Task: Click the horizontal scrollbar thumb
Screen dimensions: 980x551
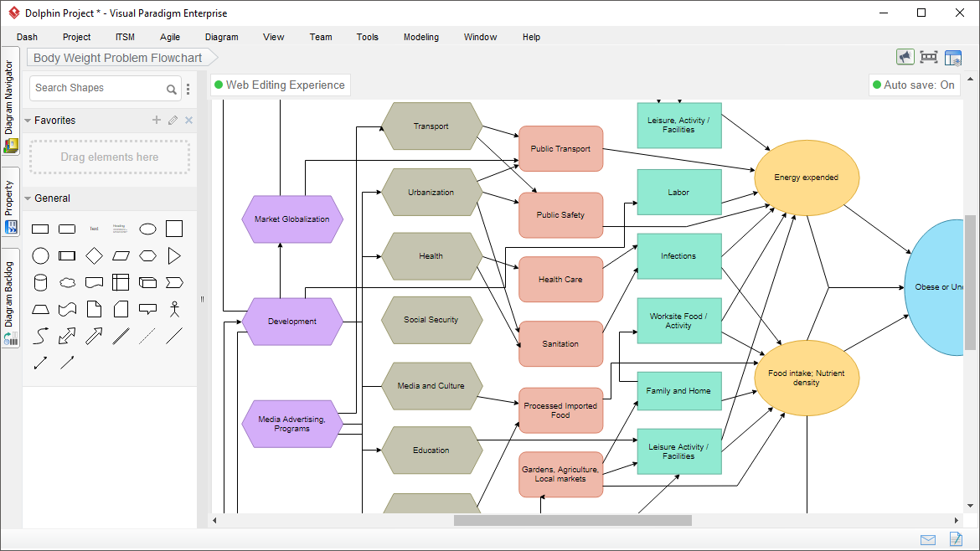Action: tap(572, 520)
